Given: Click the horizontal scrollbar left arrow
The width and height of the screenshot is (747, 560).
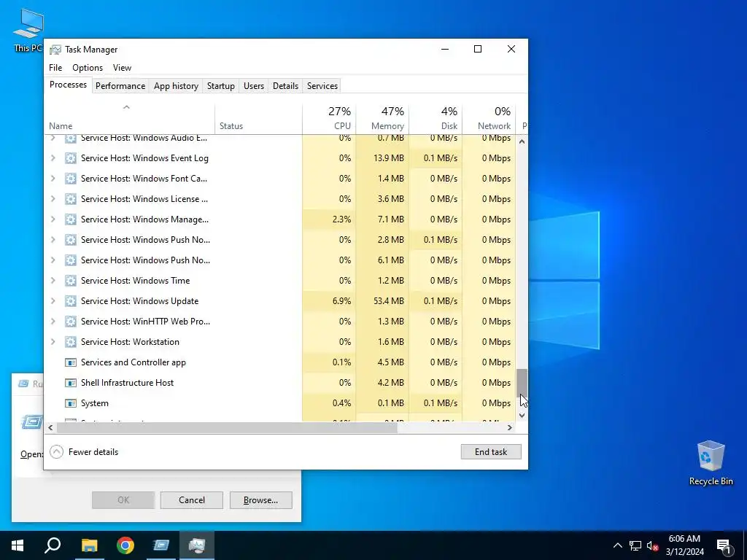Looking at the screenshot, I should coord(50,427).
